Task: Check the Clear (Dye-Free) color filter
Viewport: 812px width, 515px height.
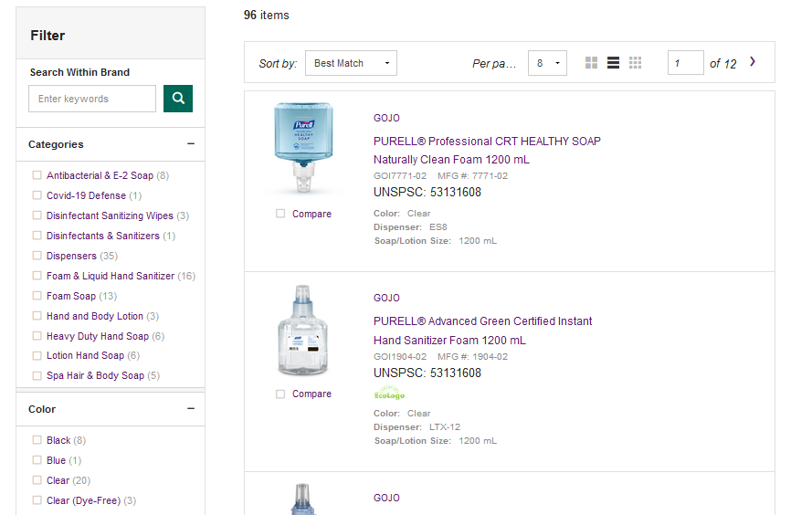Action: point(37,500)
